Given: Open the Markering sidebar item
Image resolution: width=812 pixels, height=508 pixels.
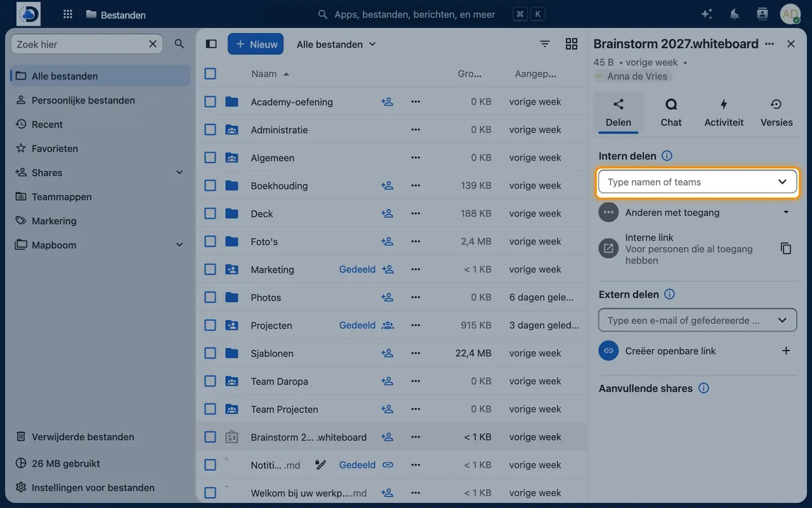Looking at the screenshot, I should pyautogui.click(x=100, y=220).
